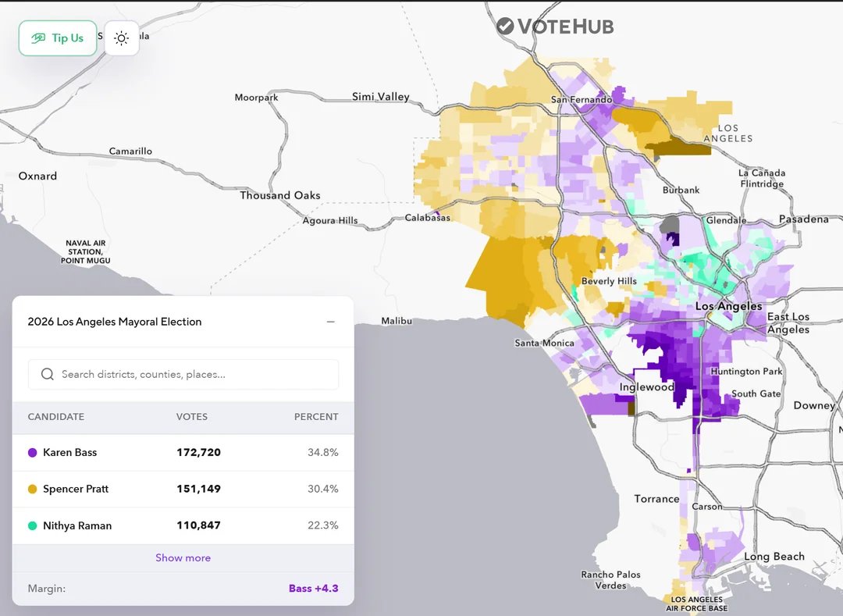
Task: Click the Santa Monica map label
Action: click(x=544, y=343)
